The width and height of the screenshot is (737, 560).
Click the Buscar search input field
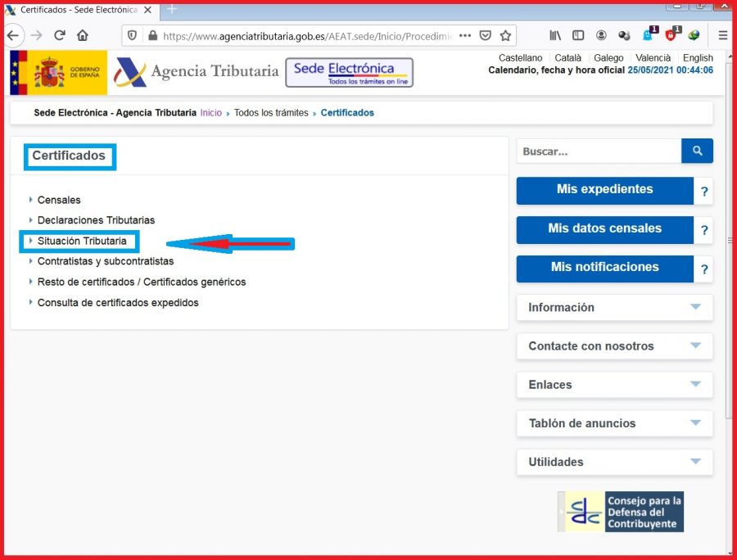click(599, 151)
